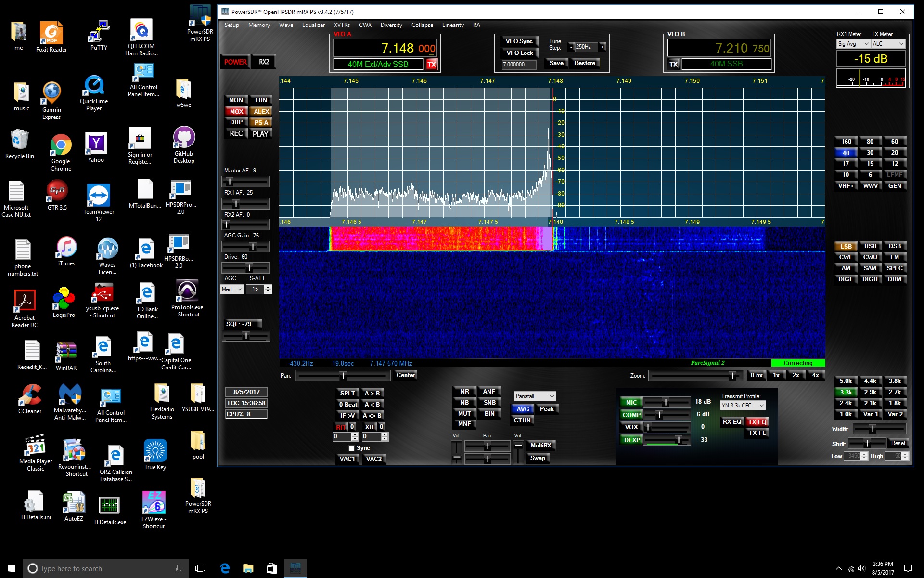924x578 pixels.
Task: Toggle the VOX button
Action: [x=631, y=427]
